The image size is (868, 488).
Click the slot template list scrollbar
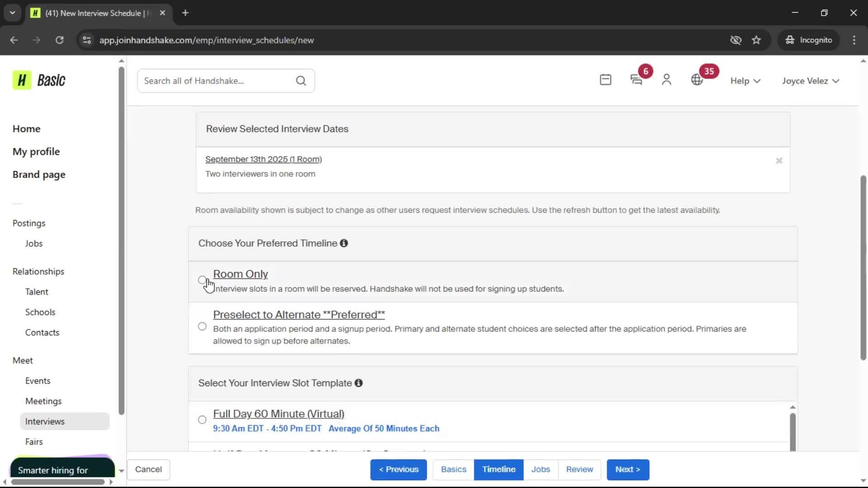click(793, 432)
